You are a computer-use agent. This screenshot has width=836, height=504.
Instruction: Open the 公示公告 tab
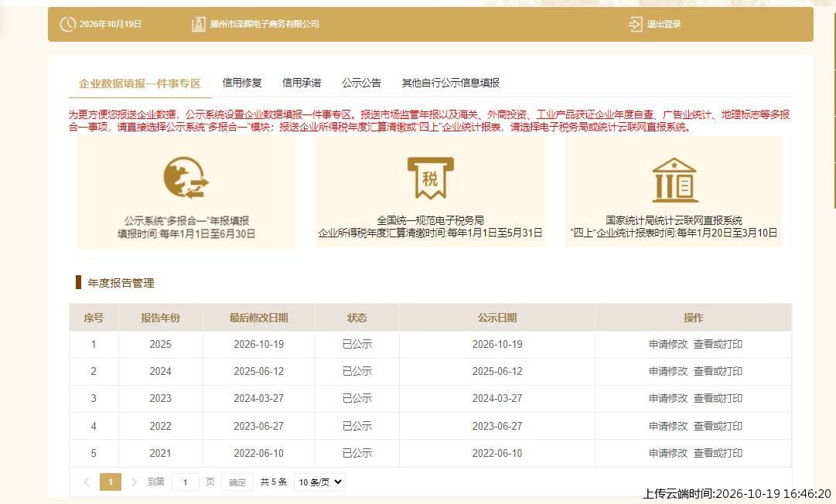point(361,83)
